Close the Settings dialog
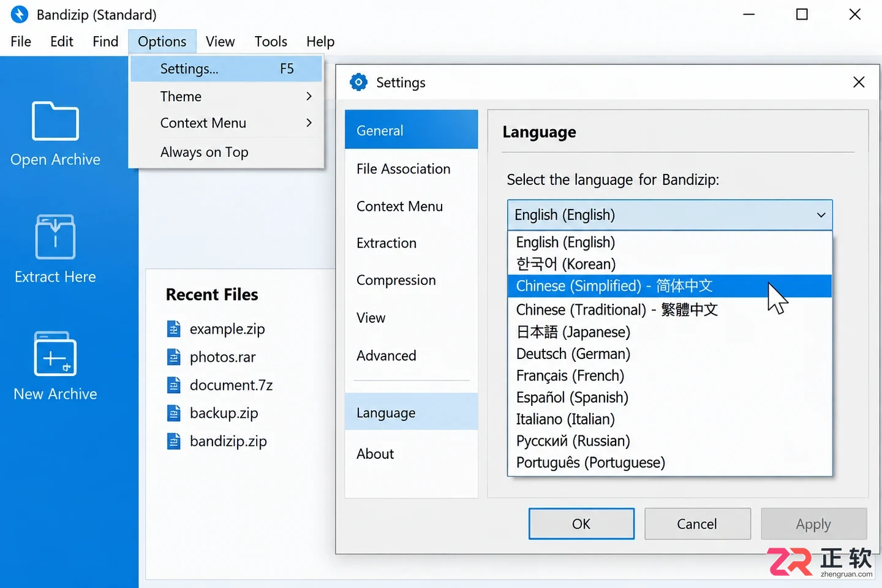This screenshot has width=882, height=588. 859,82
